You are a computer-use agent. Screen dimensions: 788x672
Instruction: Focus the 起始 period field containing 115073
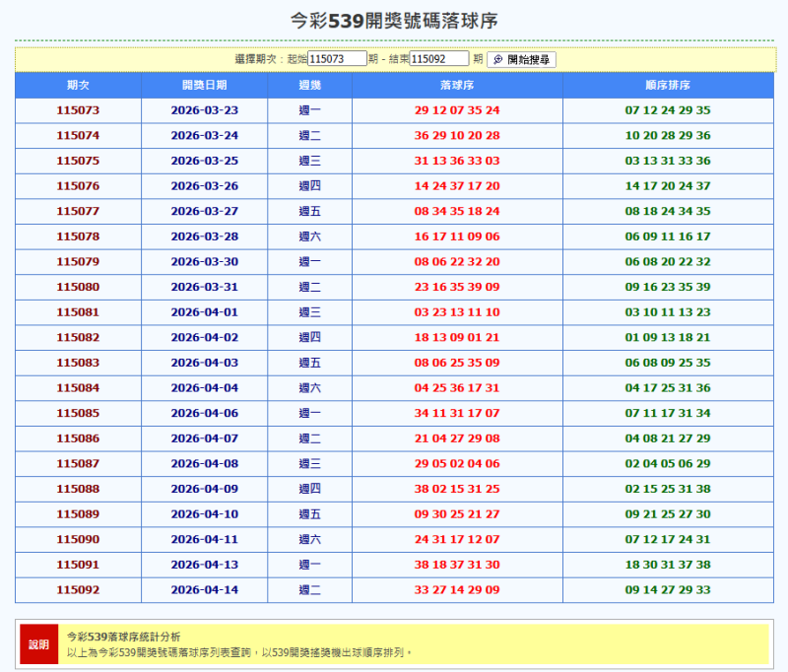(337, 59)
